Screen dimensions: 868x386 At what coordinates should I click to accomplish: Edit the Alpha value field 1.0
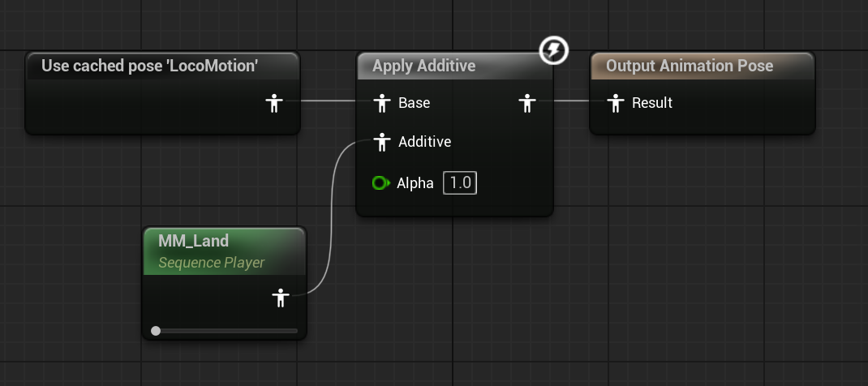[x=460, y=183]
